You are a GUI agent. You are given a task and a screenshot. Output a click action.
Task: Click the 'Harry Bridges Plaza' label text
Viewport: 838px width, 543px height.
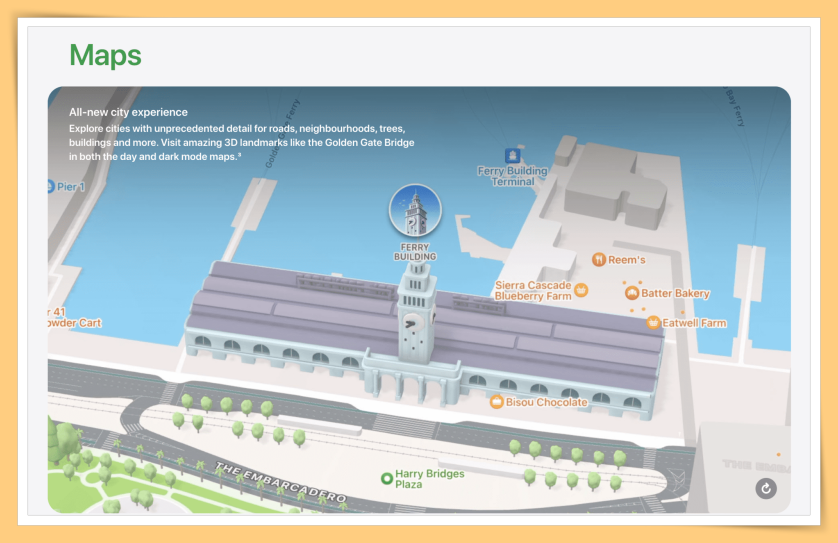430,479
